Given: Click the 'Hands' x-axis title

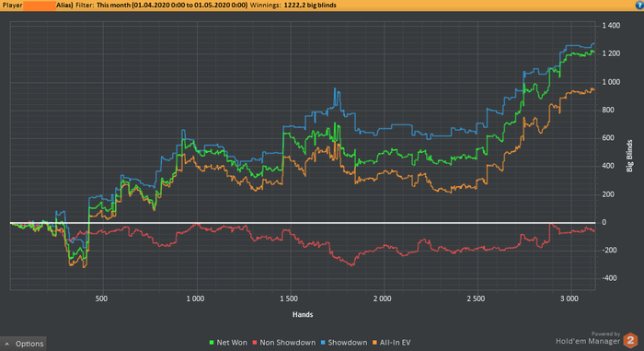Looking at the screenshot, I should click(x=303, y=314).
